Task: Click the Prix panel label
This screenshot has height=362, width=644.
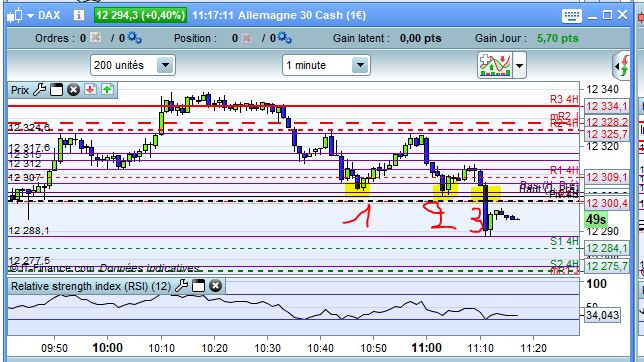Action: pos(20,90)
